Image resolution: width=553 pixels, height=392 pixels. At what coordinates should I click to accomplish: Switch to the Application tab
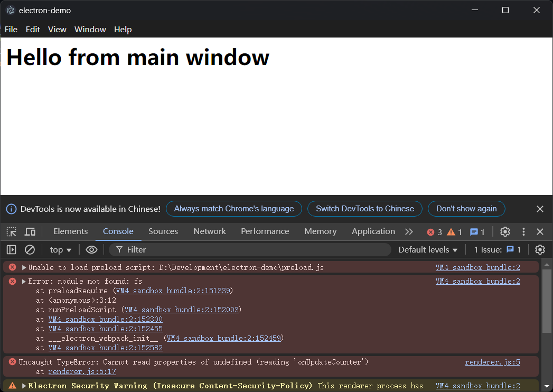tap(373, 231)
